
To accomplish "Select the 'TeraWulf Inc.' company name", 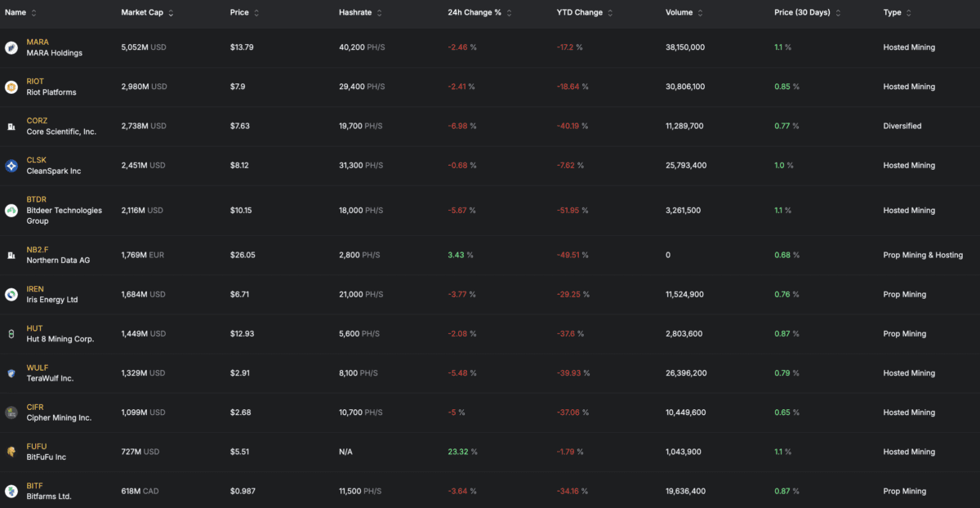I will coord(51,379).
